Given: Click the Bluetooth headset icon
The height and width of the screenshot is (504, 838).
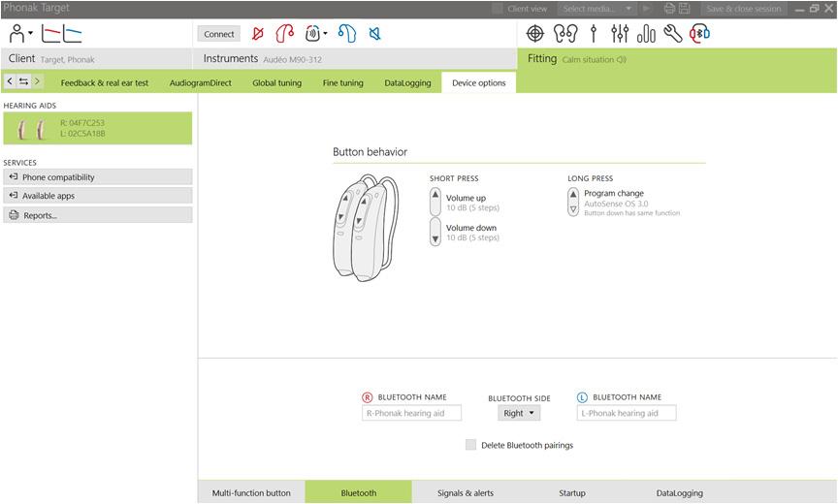Looking at the screenshot, I should [x=699, y=34].
